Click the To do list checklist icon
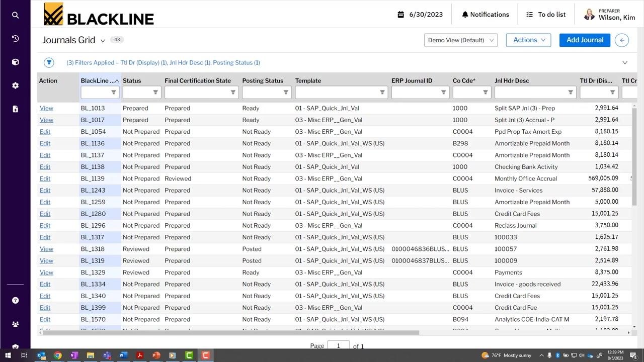This screenshot has width=644, height=362. tap(529, 15)
